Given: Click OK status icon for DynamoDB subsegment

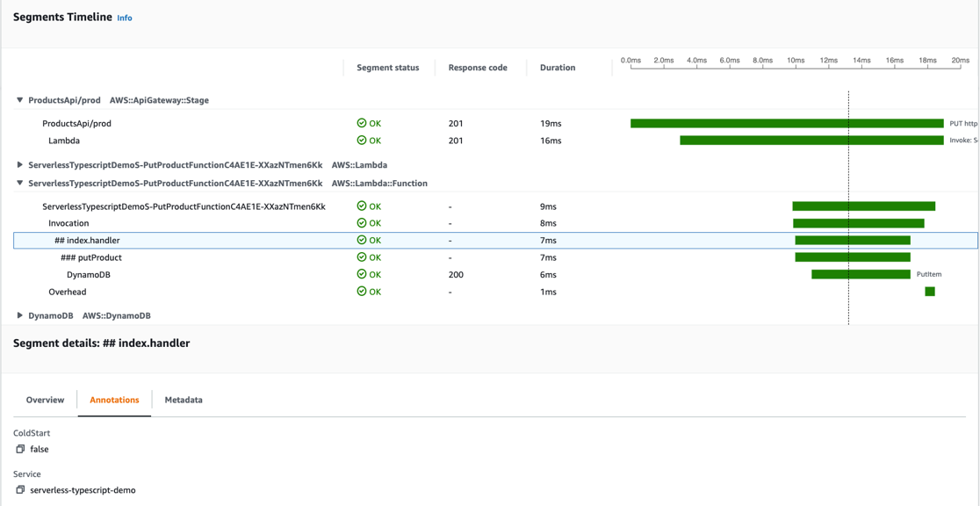Looking at the screenshot, I should (362, 275).
